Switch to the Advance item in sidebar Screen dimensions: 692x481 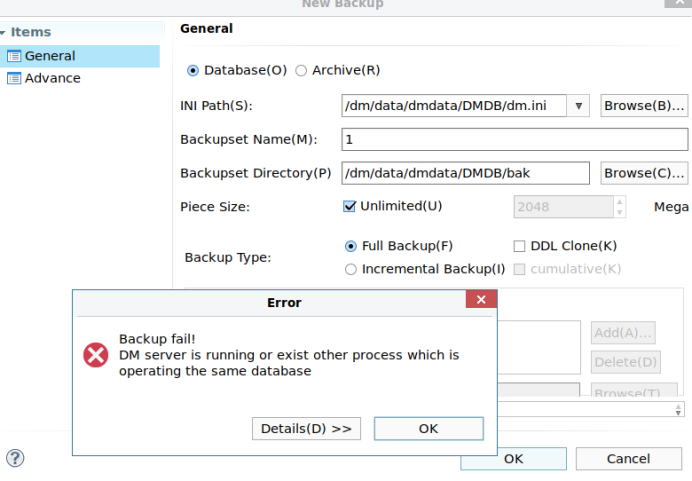(53, 78)
